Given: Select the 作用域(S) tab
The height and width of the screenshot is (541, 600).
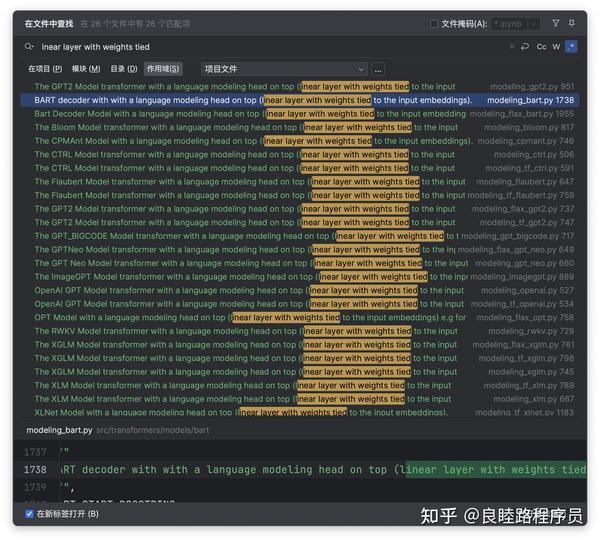Looking at the screenshot, I should pos(163,69).
